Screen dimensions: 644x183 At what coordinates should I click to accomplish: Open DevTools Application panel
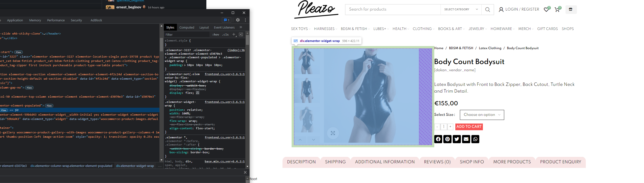tap(15, 20)
